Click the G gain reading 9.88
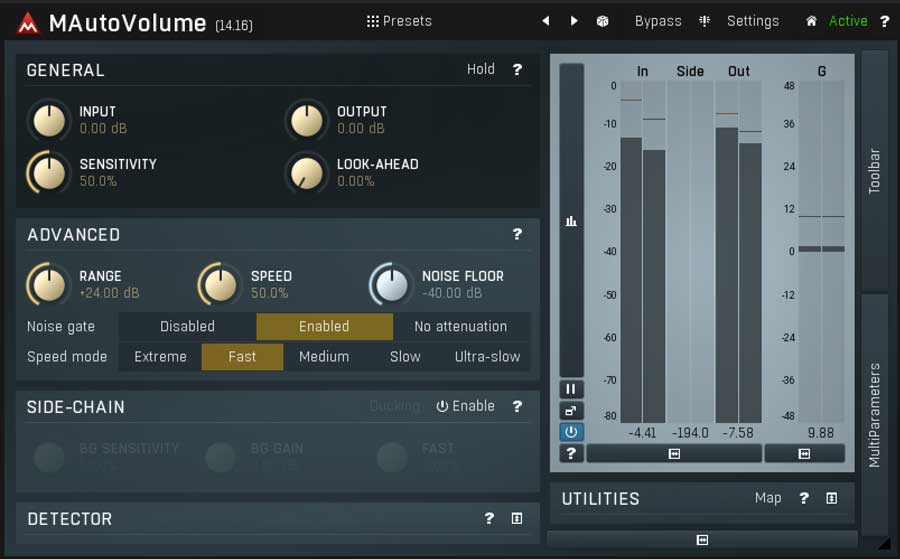Image resolution: width=900 pixels, height=559 pixels. coord(821,433)
